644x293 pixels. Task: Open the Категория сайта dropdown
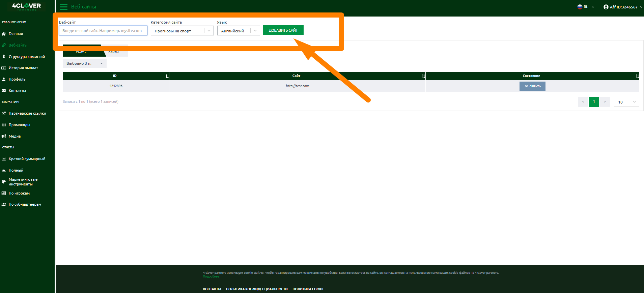click(x=182, y=31)
